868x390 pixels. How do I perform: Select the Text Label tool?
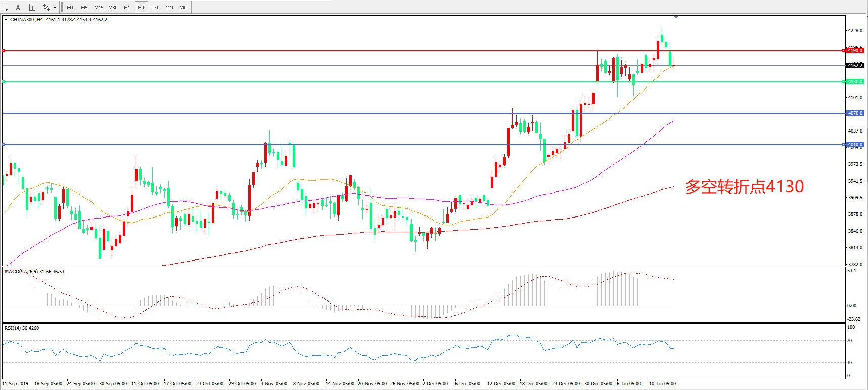(x=32, y=7)
